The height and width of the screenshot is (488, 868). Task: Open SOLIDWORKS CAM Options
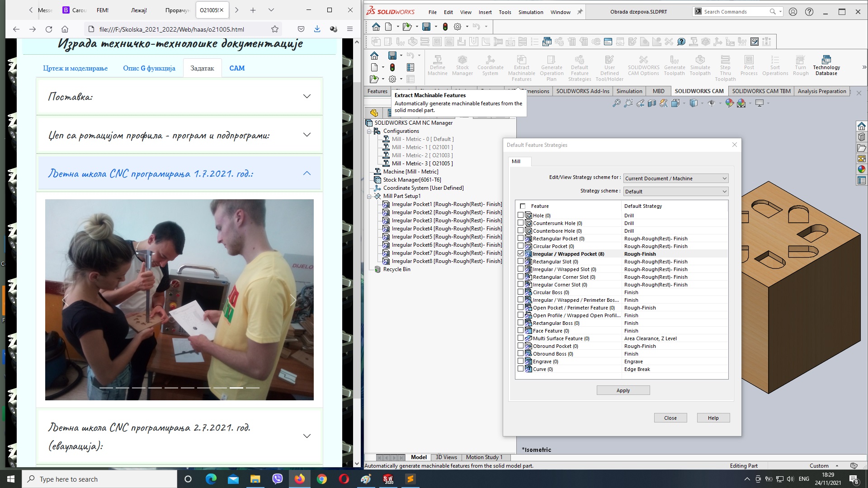[x=643, y=66]
